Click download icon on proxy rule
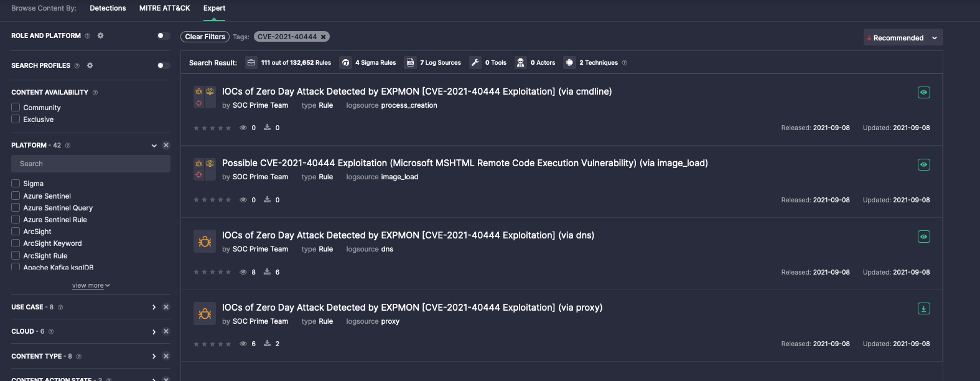 pos(923,309)
